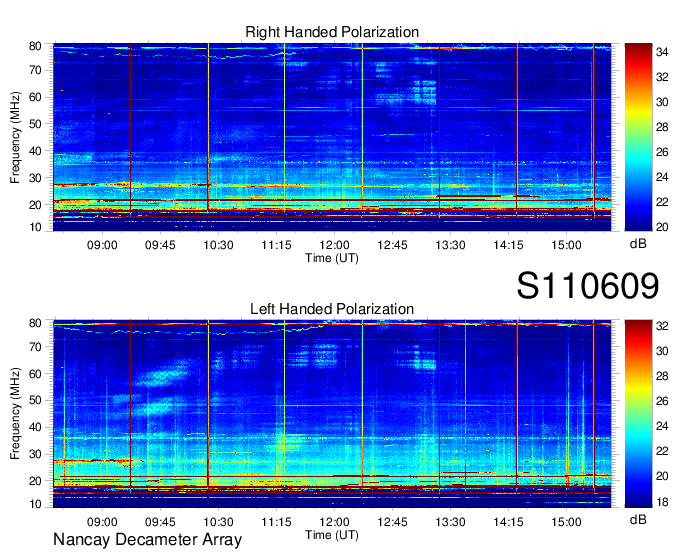The width and height of the screenshot is (680, 552).
Task: Click the 28 value on the top color bar
Action: click(x=662, y=127)
